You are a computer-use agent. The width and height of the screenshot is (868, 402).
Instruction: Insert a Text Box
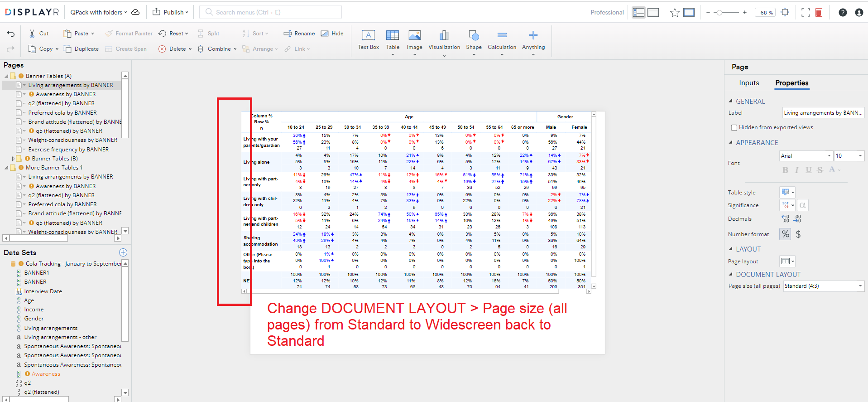coord(368,40)
